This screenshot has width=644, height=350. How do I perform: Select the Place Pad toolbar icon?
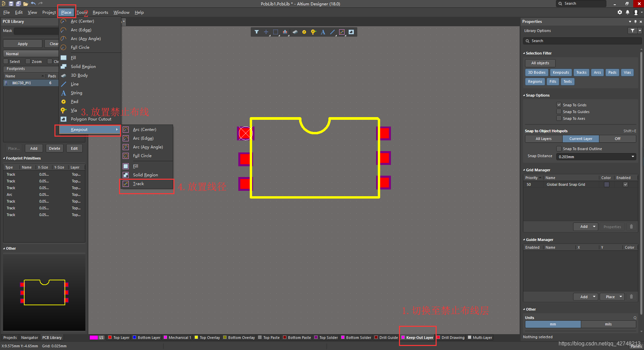(x=304, y=32)
